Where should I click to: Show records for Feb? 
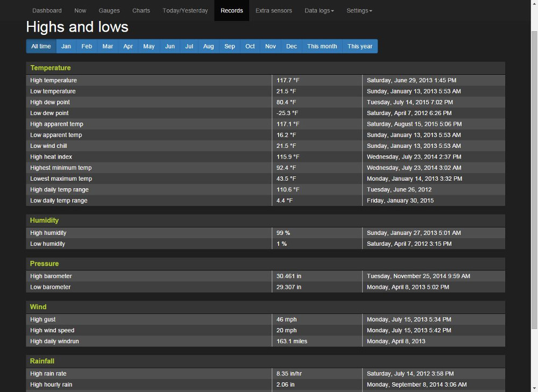click(x=87, y=46)
